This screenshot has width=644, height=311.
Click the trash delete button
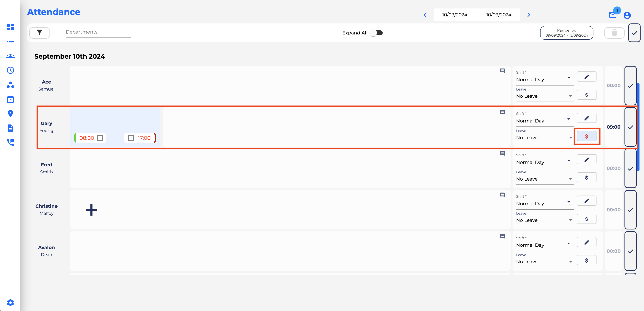[x=614, y=33]
